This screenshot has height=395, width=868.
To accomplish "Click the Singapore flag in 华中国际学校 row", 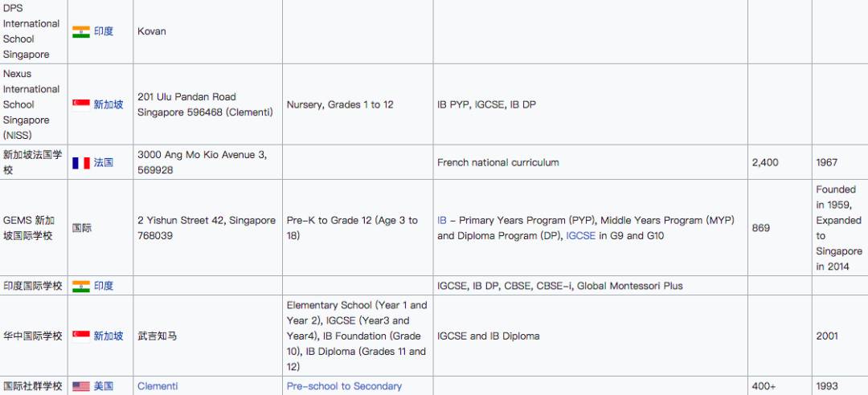I will 81,336.
